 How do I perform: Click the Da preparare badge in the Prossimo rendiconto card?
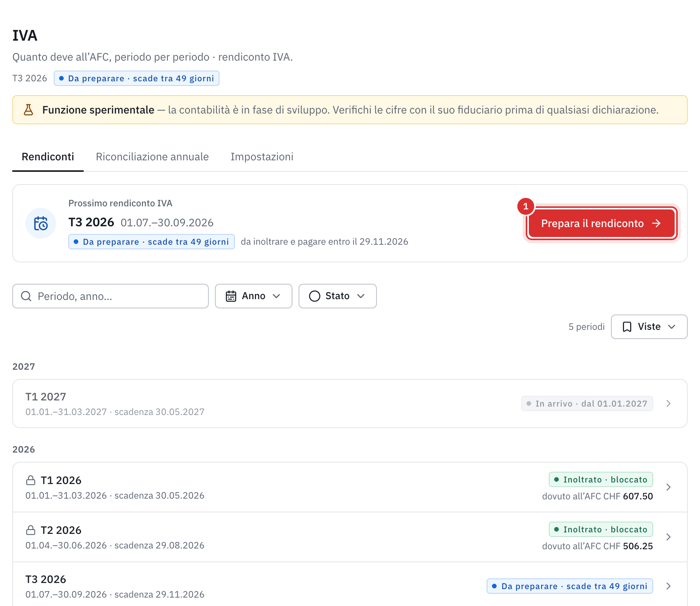point(152,242)
